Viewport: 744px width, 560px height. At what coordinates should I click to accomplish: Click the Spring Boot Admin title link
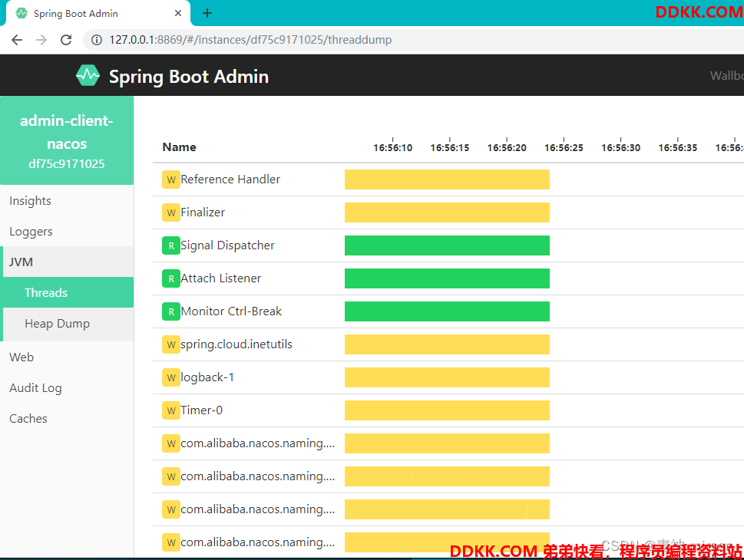click(189, 77)
